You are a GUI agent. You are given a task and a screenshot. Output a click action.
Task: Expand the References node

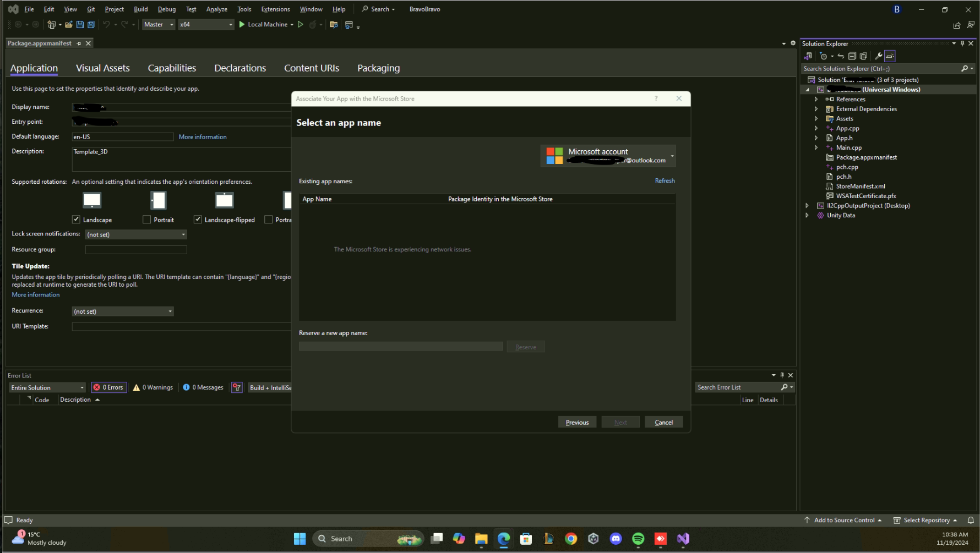point(816,100)
